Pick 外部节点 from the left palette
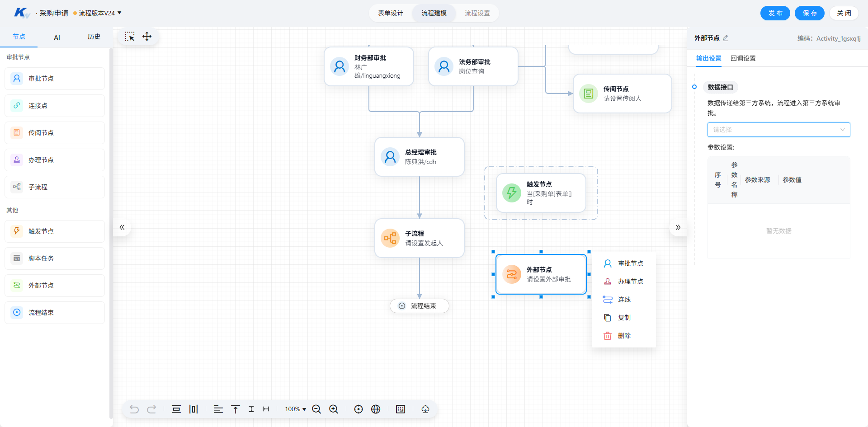The height and width of the screenshot is (427, 868). 55,286
